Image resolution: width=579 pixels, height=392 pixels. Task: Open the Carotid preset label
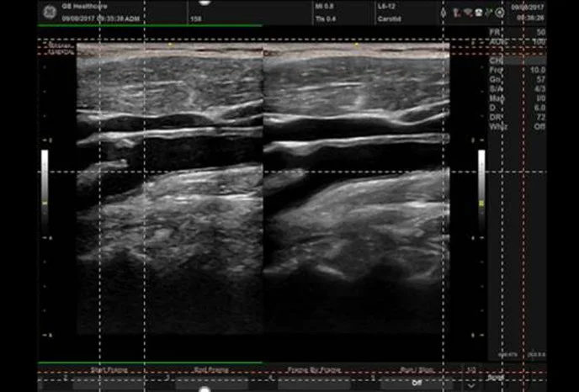click(x=390, y=17)
